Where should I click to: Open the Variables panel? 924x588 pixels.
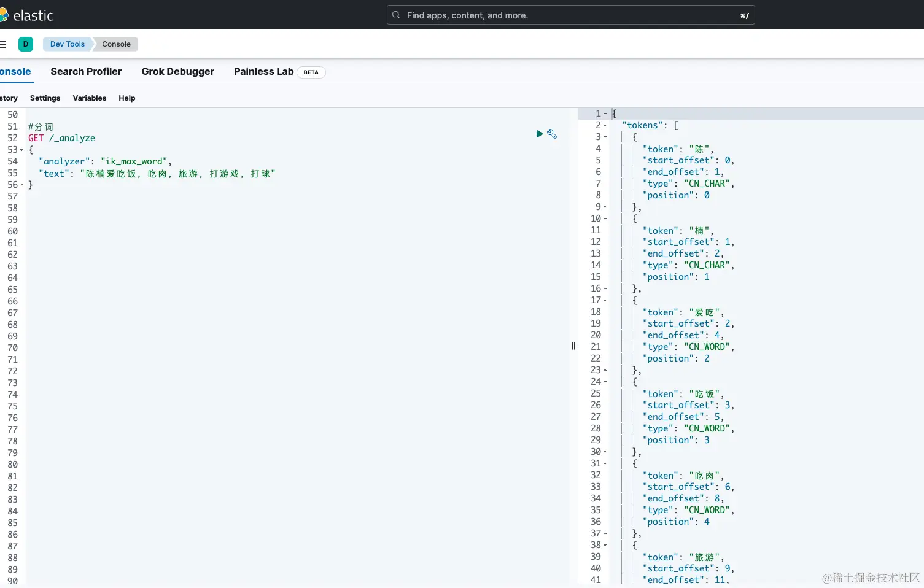click(x=90, y=98)
